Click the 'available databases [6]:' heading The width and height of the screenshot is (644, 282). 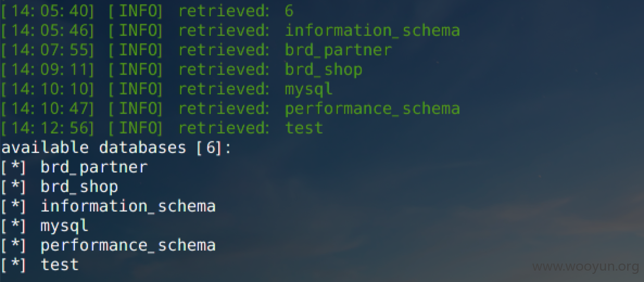(x=116, y=148)
